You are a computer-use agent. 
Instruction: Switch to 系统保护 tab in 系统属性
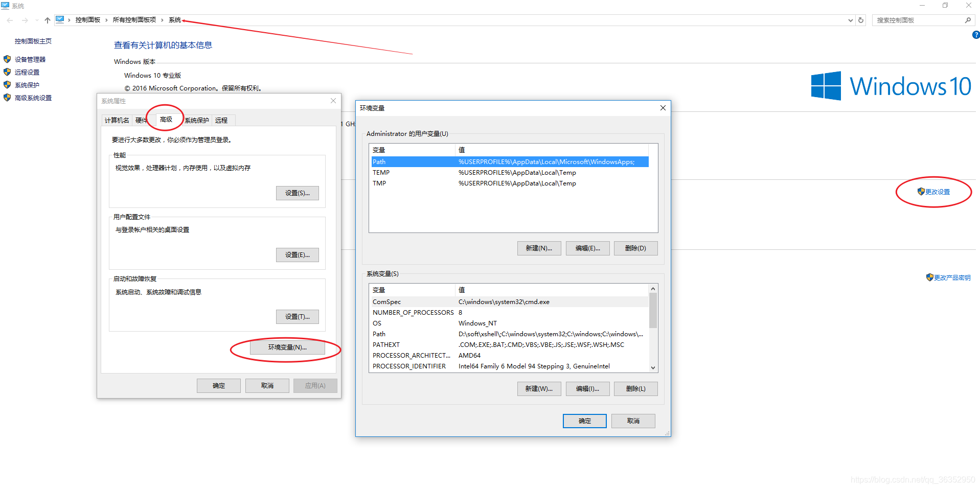click(197, 121)
